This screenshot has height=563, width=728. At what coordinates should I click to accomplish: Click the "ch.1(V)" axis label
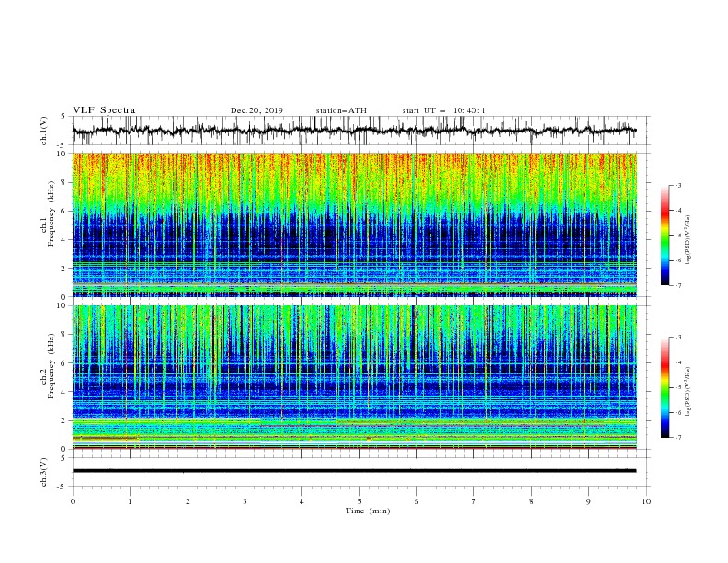click(x=44, y=131)
